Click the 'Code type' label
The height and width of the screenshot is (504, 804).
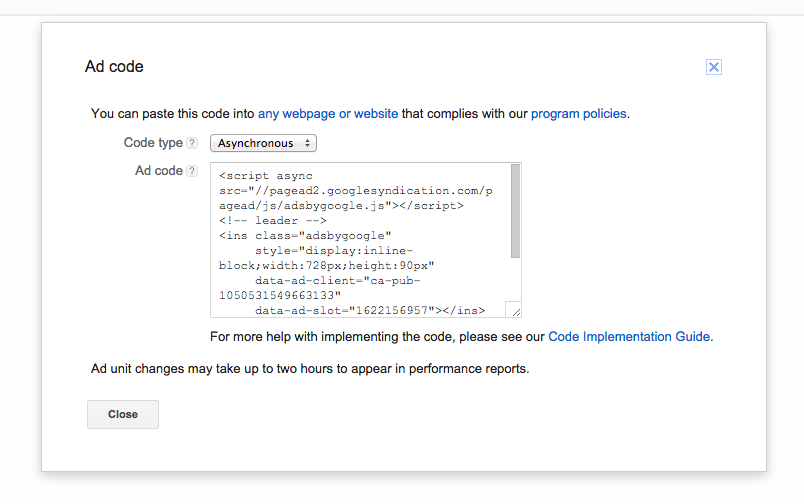[x=153, y=143]
